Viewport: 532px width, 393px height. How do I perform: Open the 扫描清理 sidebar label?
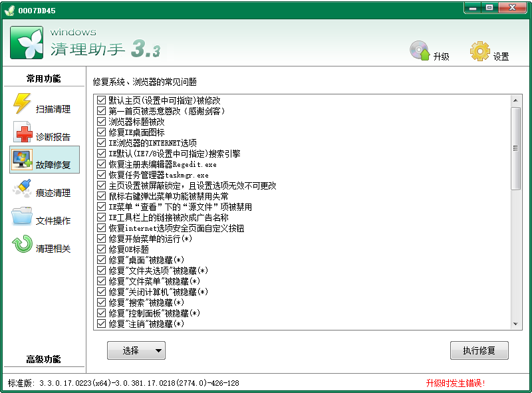click(53, 109)
